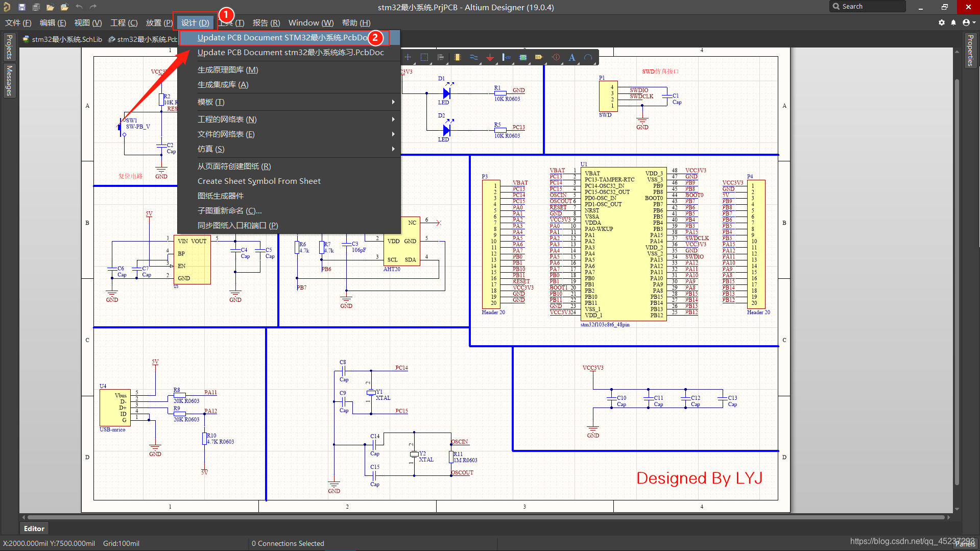Select the GND power port tool
This screenshot has width=980, height=551.
(x=490, y=57)
